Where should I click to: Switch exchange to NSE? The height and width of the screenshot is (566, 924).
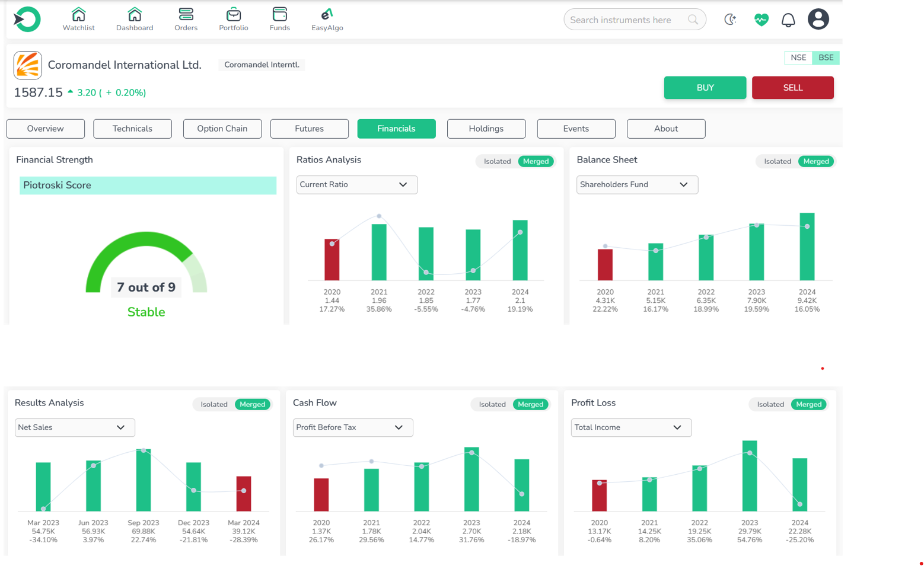798,57
